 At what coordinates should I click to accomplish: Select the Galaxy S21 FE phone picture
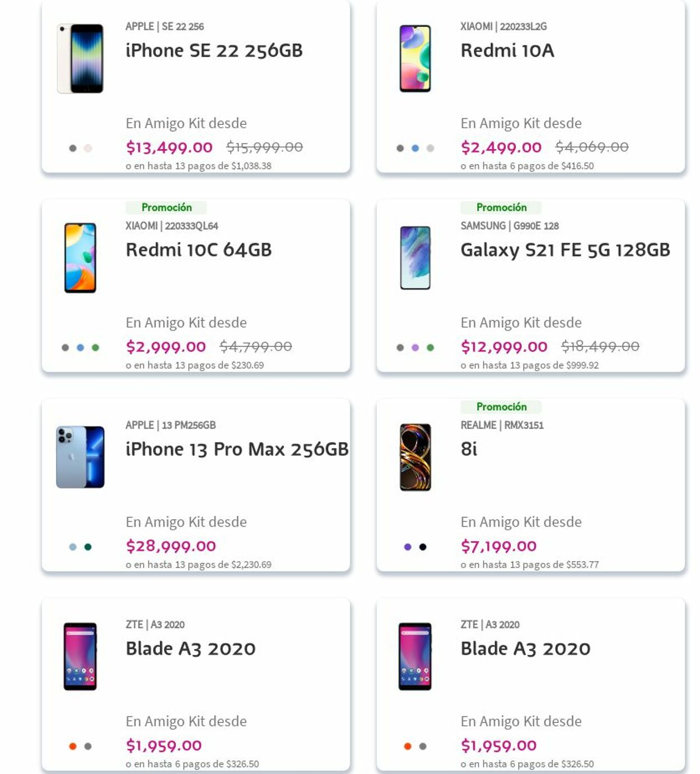(x=415, y=258)
